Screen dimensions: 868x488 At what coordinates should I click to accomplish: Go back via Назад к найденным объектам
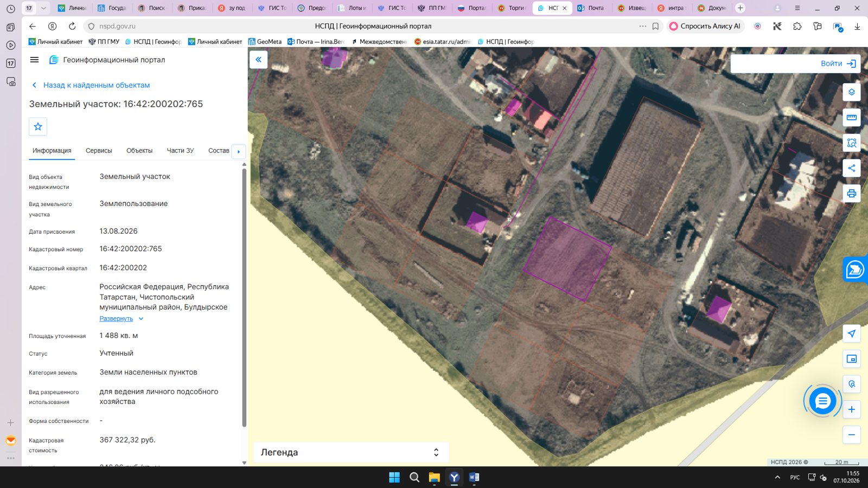91,85
